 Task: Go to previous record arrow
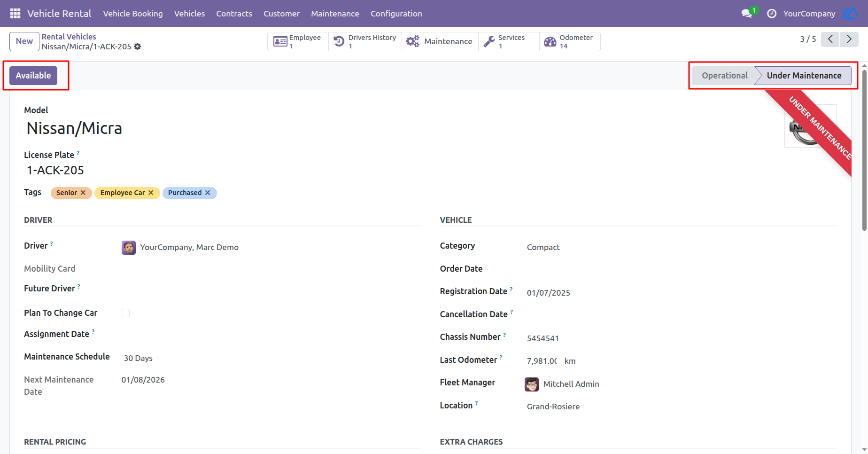tap(830, 39)
